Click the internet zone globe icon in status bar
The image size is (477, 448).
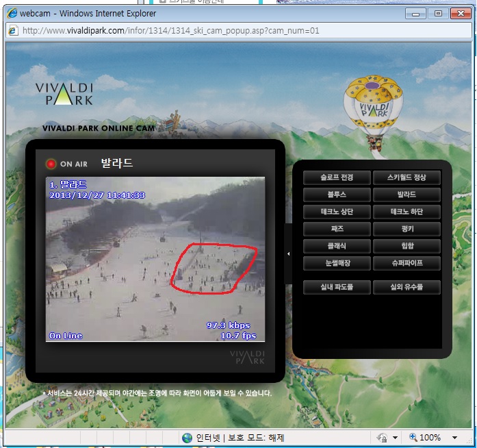(187, 438)
